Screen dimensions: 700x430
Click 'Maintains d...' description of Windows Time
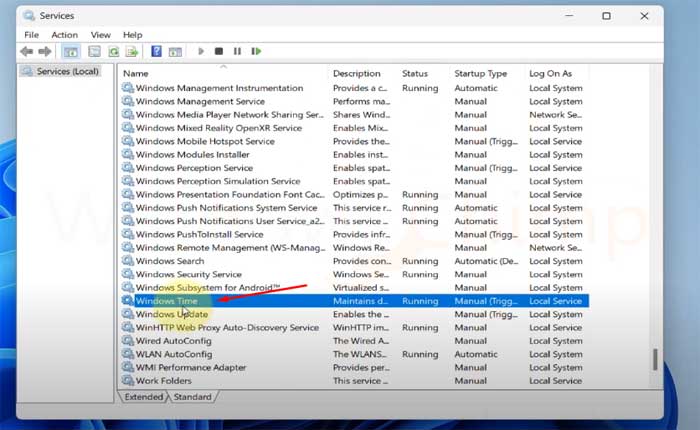click(361, 301)
